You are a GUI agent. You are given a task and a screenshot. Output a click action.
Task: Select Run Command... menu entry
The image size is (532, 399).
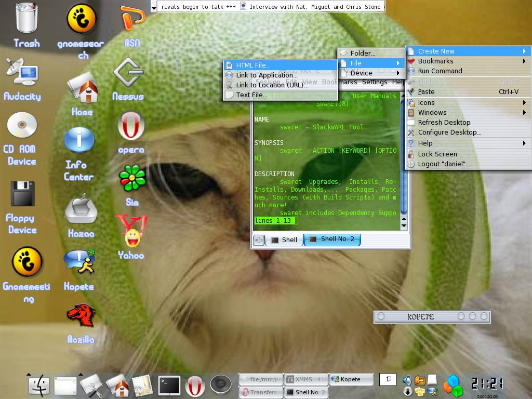point(468,71)
